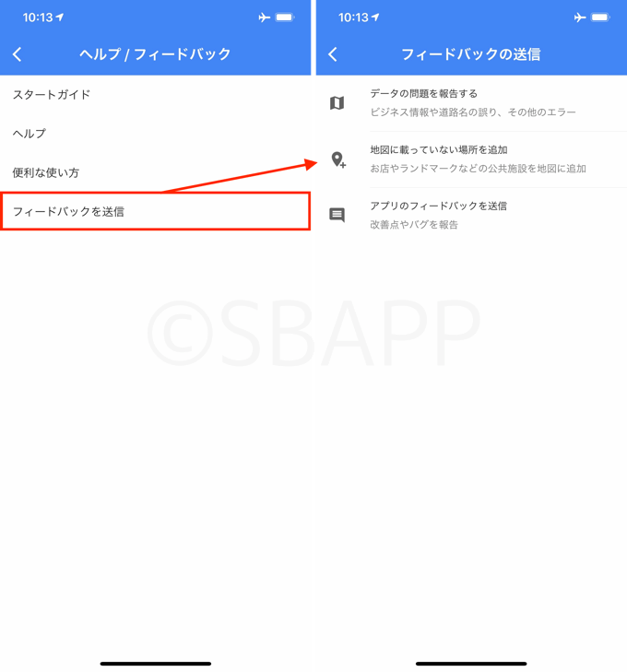Click the add-place pin icon
The width and height of the screenshot is (627, 672).
coord(338,159)
